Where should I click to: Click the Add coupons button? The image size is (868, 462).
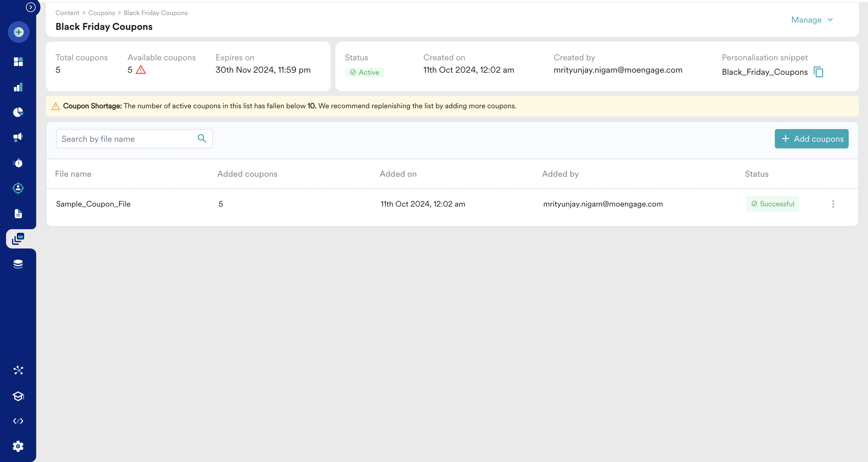pos(811,139)
